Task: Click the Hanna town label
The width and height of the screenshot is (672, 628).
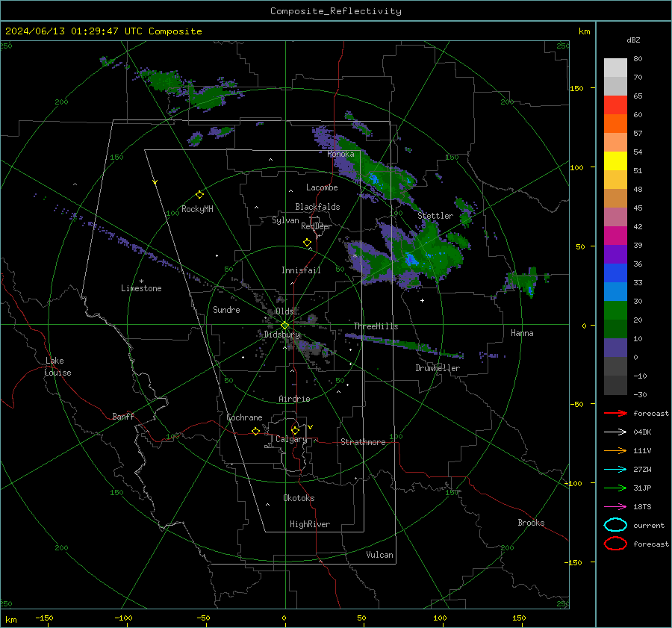Action: point(522,333)
